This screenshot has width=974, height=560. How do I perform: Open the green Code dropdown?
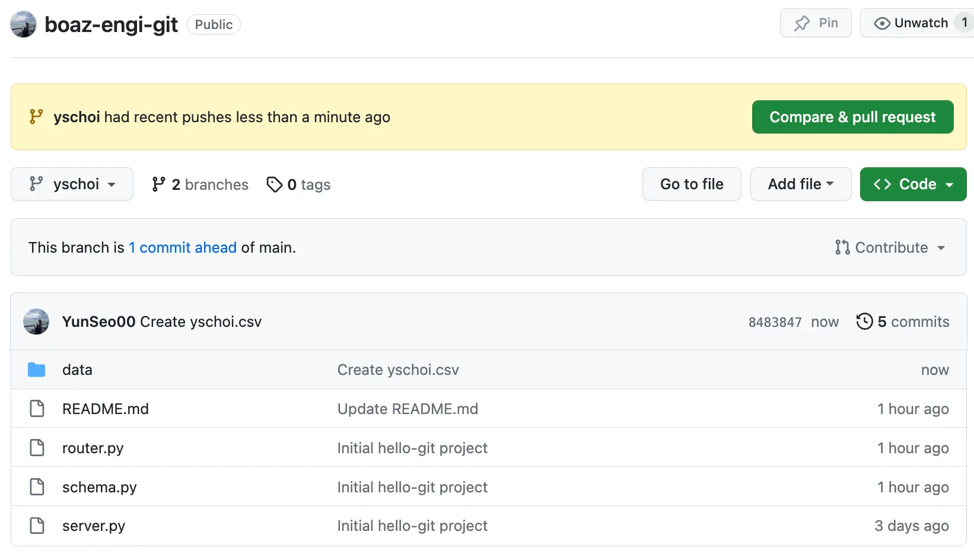(x=913, y=184)
